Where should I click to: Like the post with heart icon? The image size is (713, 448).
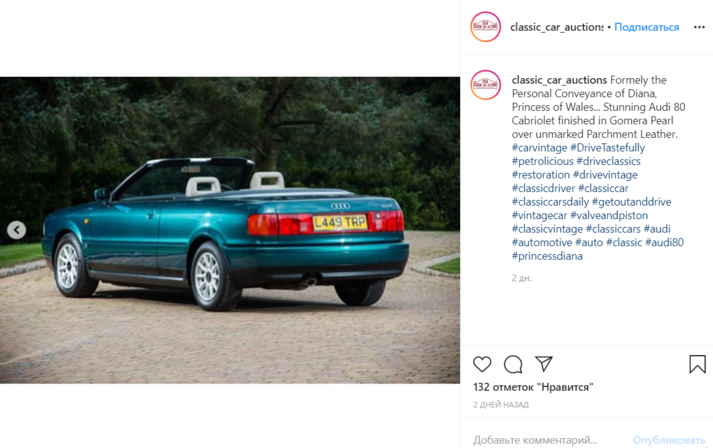[x=482, y=364]
